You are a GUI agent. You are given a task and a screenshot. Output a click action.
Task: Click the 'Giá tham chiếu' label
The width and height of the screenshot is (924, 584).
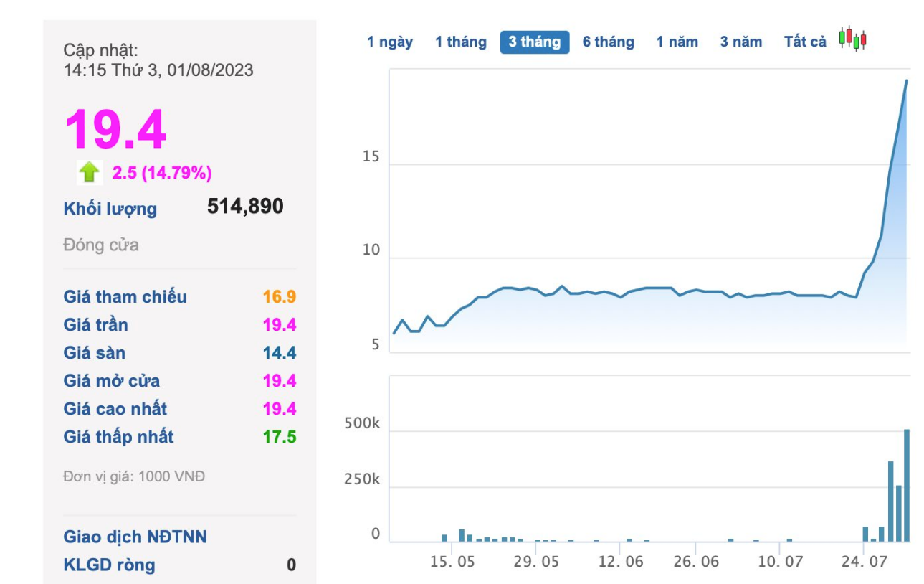tap(125, 297)
